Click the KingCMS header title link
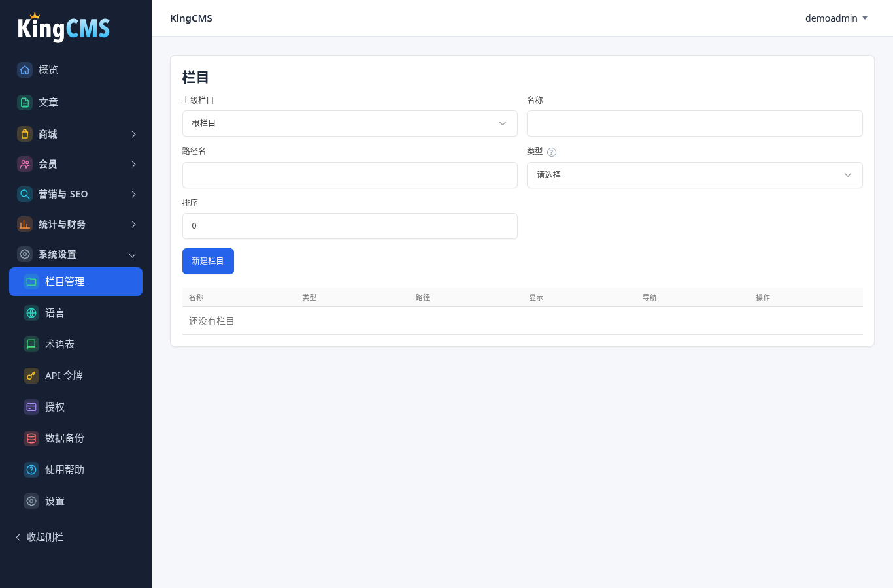Screen dimensions: 893x588 point(191,18)
